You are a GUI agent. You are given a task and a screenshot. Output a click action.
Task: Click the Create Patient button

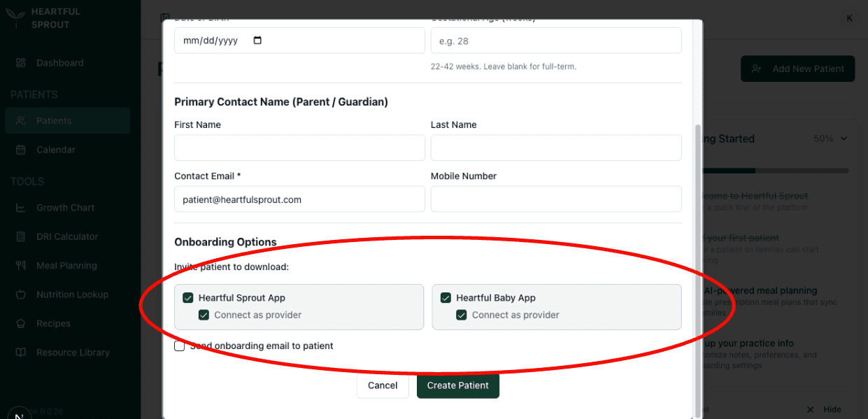tap(458, 385)
